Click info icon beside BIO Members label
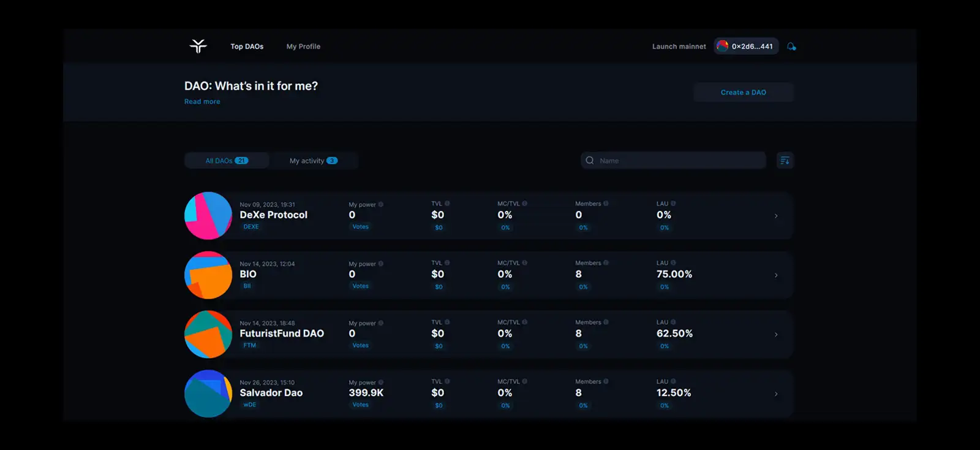 [606, 263]
